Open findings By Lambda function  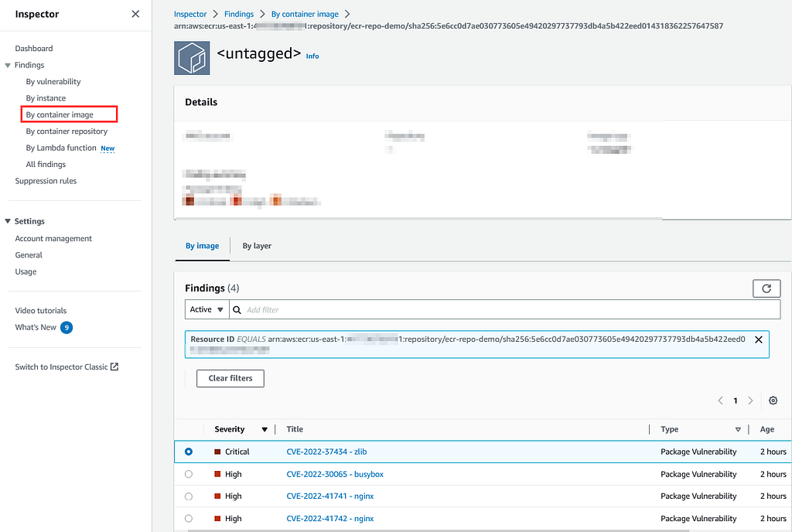point(61,148)
